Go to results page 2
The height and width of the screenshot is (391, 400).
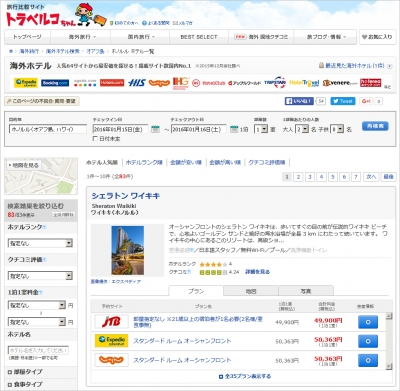pos(298,177)
